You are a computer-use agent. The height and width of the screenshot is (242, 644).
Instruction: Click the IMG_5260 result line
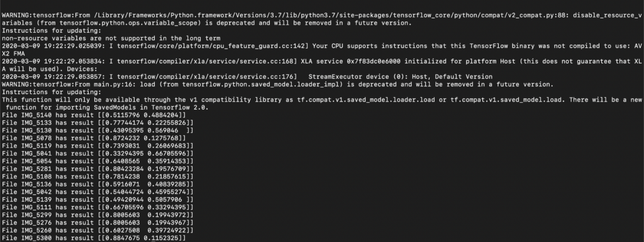tap(97, 231)
